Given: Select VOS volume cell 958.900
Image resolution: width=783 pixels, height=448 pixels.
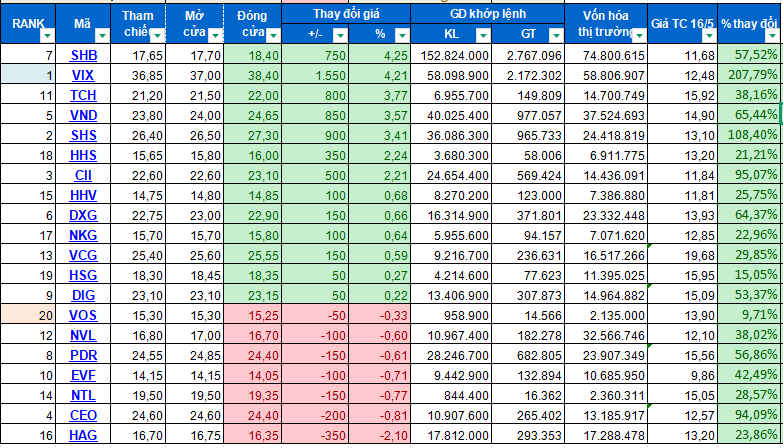Looking at the screenshot, I should pyautogui.click(x=451, y=315).
